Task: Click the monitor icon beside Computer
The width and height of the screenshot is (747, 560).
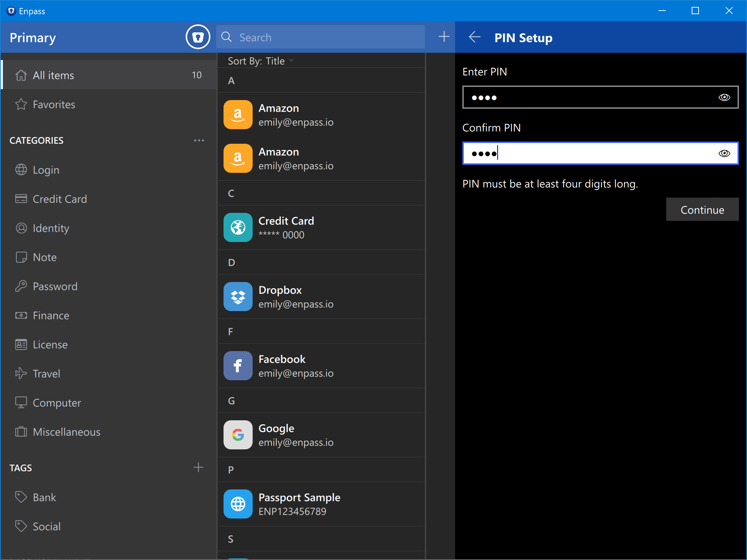Action: [21, 402]
